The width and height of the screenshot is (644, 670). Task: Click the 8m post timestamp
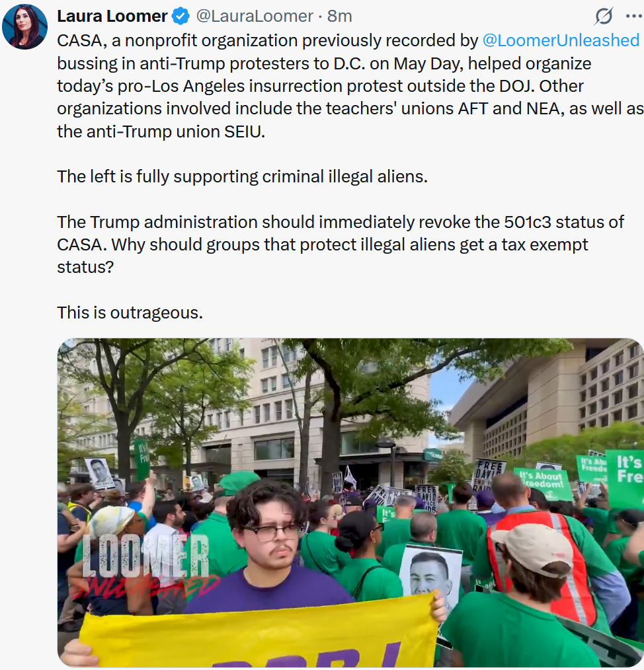coord(340,17)
